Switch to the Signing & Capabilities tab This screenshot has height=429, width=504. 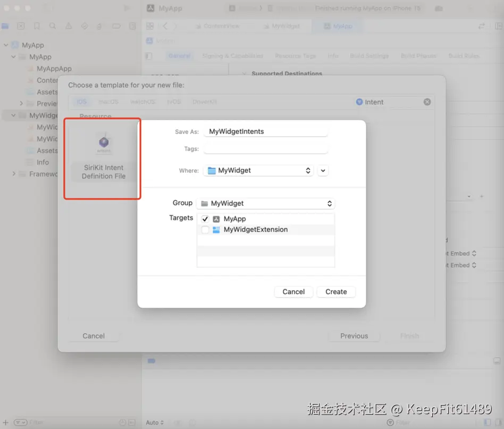(233, 56)
